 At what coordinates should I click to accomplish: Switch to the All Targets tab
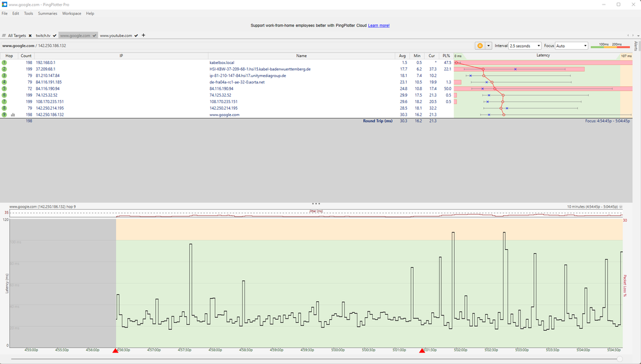17,35
